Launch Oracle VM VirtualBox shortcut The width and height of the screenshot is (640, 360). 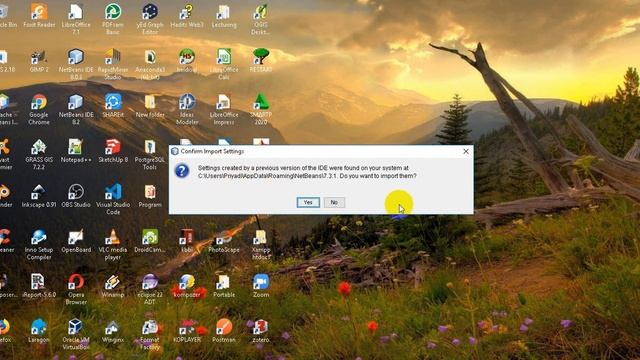point(76,334)
